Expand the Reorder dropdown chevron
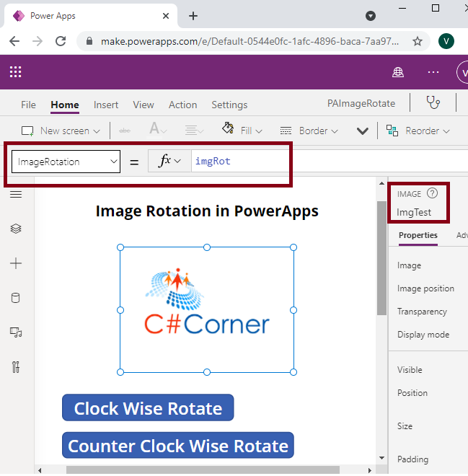This screenshot has width=468, height=476. click(446, 131)
